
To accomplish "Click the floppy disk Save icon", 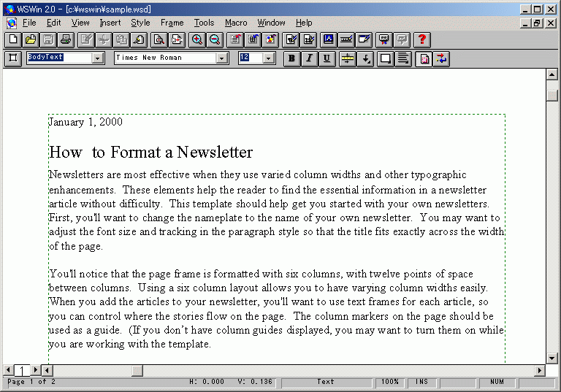I will pyautogui.click(x=48, y=39).
